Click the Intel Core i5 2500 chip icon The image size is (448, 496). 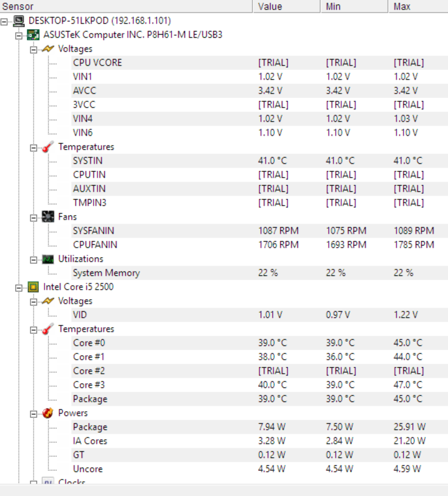pyautogui.click(x=33, y=287)
